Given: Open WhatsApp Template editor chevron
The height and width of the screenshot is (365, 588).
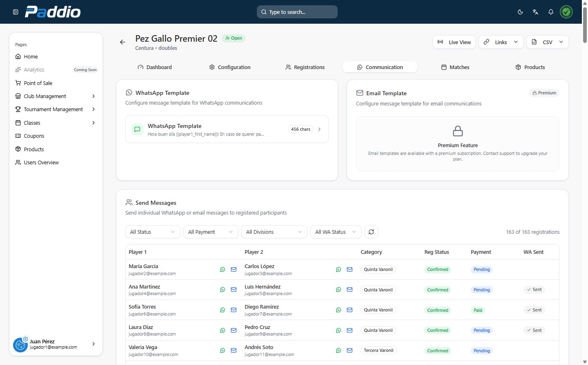Looking at the screenshot, I should click(x=319, y=129).
